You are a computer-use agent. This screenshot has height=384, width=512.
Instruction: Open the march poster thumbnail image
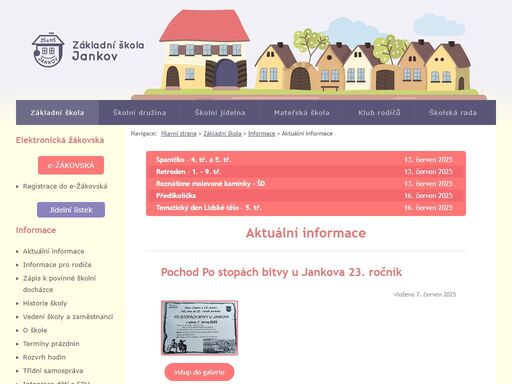point(199,328)
